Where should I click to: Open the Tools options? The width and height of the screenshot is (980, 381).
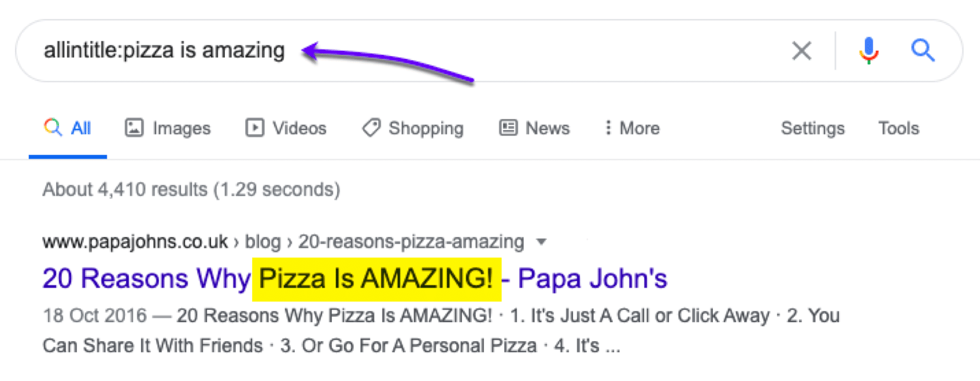tap(898, 128)
